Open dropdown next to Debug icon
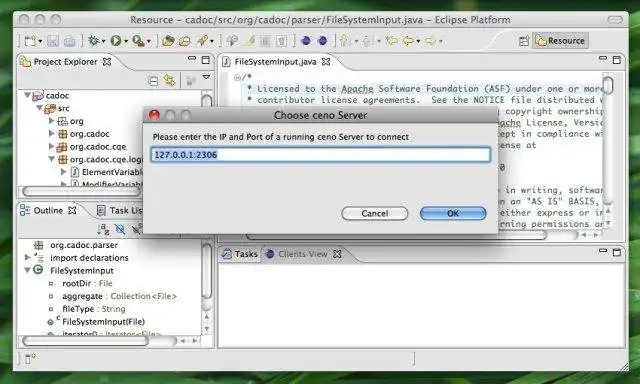The image size is (640, 384). [x=103, y=41]
